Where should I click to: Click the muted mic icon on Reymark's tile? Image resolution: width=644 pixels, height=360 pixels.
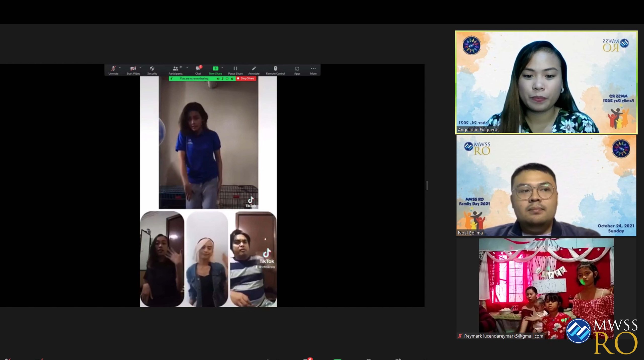pyautogui.click(x=460, y=336)
